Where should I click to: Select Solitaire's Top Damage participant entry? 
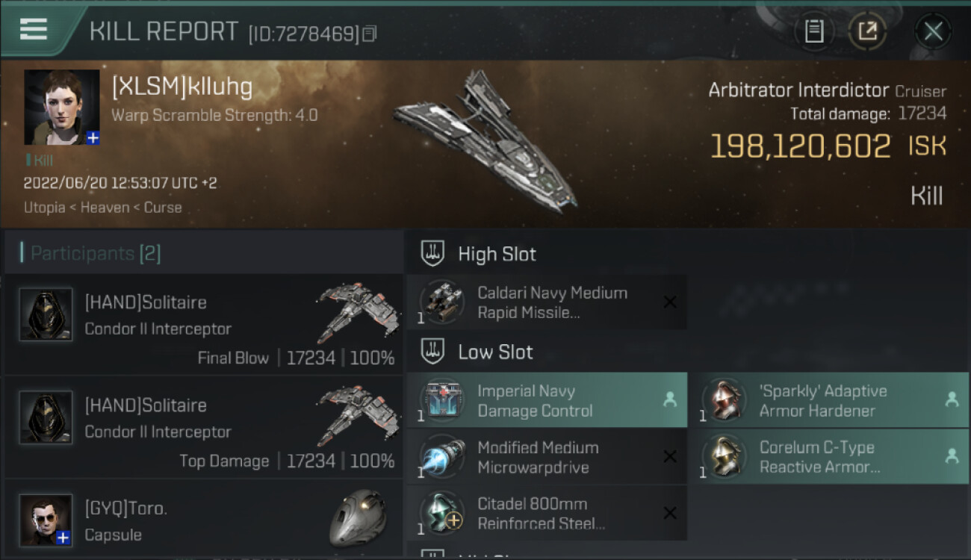203,427
